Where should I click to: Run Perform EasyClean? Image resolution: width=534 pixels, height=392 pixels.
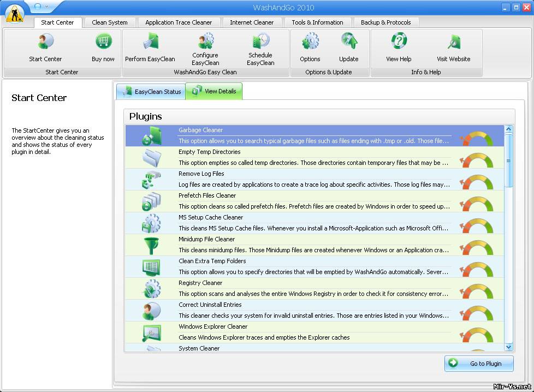(150, 41)
